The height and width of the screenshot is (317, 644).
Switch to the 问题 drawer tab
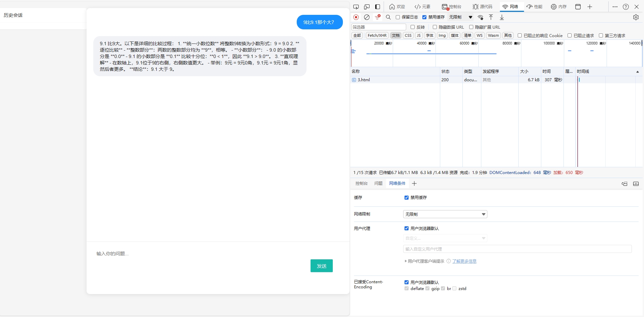[x=378, y=183]
